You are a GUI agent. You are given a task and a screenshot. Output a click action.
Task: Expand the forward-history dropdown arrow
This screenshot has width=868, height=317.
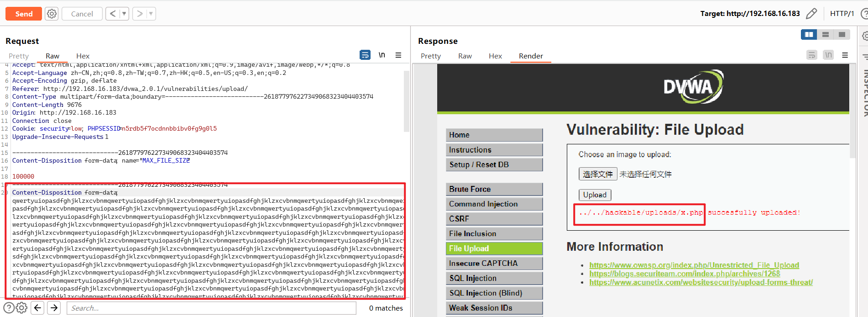tap(151, 14)
